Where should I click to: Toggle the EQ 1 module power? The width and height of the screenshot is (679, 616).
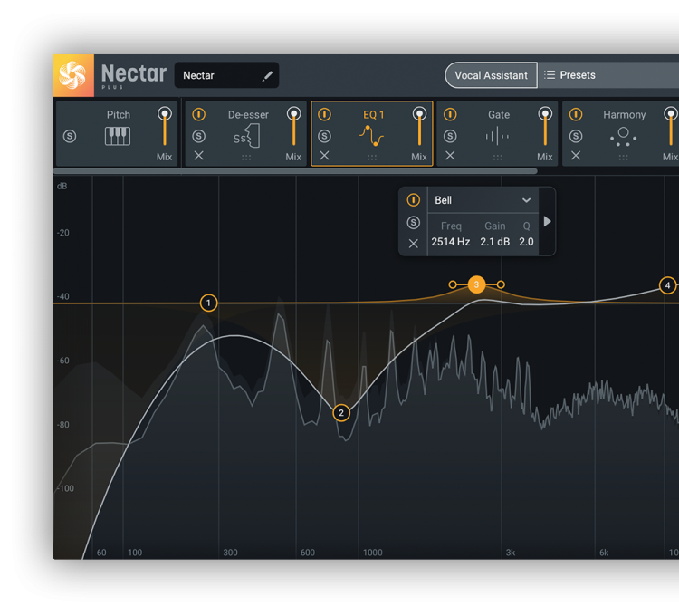[324, 114]
